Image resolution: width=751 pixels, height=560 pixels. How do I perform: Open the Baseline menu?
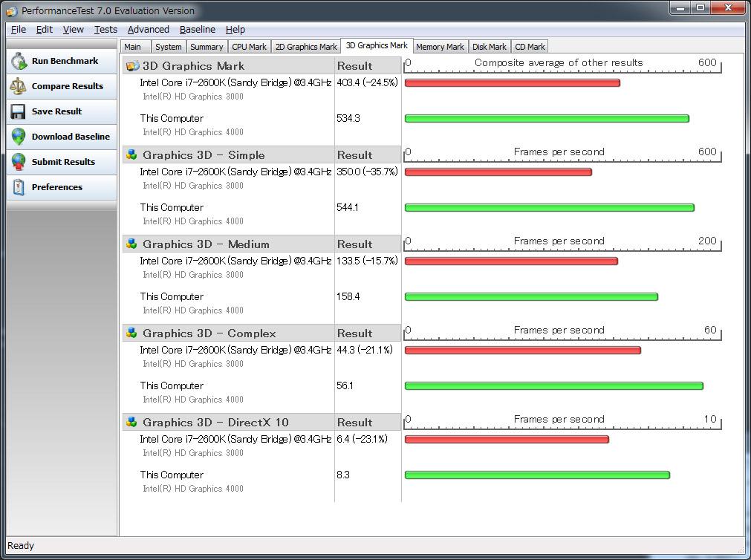pyautogui.click(x=198, y=30)
